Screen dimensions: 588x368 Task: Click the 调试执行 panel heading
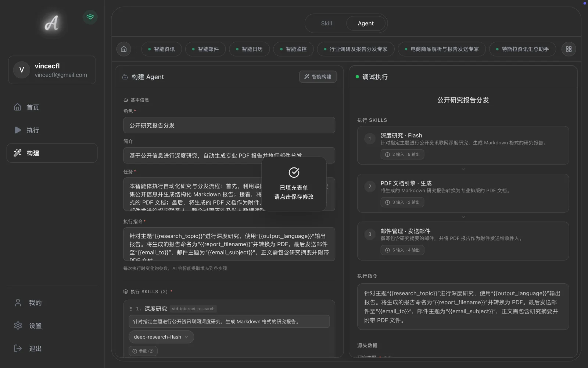pyautogui.click(x=375, y=77)
